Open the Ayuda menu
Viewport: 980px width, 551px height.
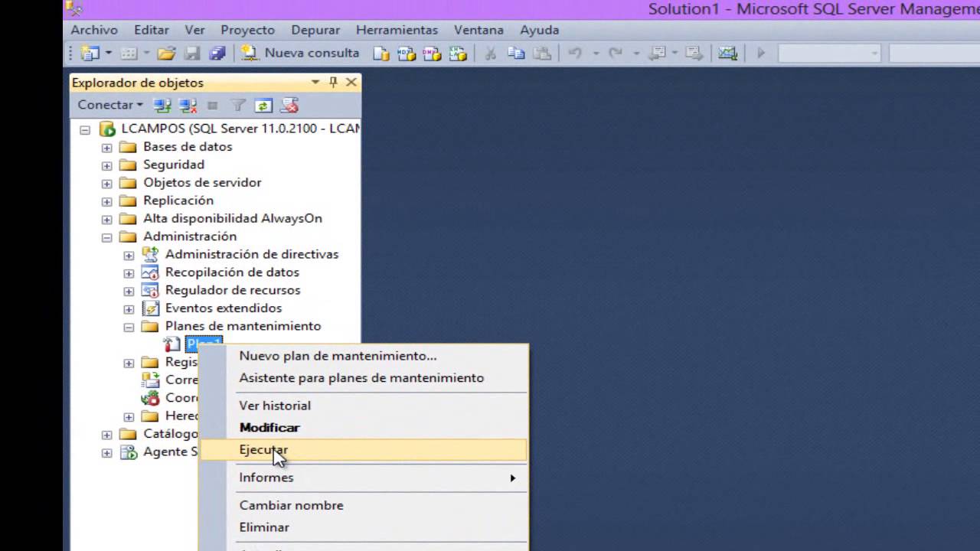(x=540, y=30)
